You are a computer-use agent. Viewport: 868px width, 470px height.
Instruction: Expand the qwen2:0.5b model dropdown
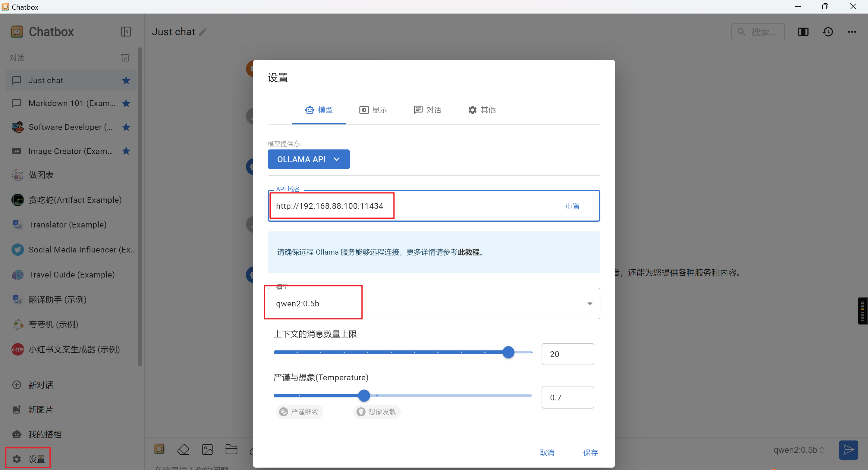[x=589, y=304]
